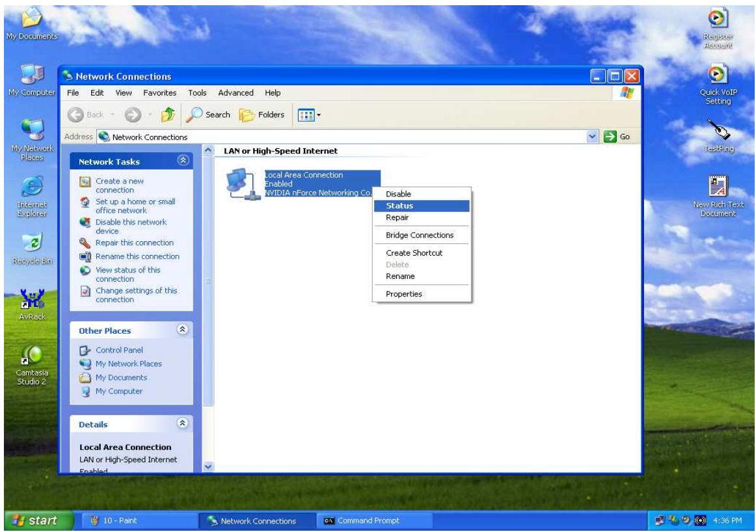The width and height of the screenshot is (756, 532).
Task: Open the Tools menu
Action: pyautogui.click(x=197, y=93)
